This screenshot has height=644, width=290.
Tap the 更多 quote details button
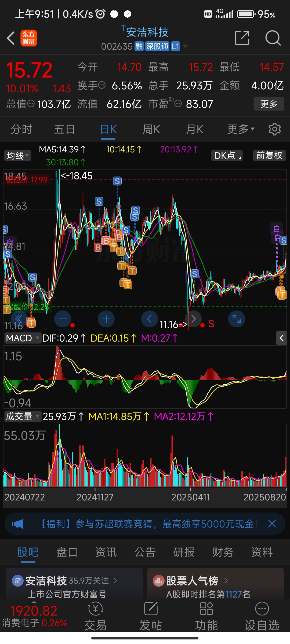269,104
